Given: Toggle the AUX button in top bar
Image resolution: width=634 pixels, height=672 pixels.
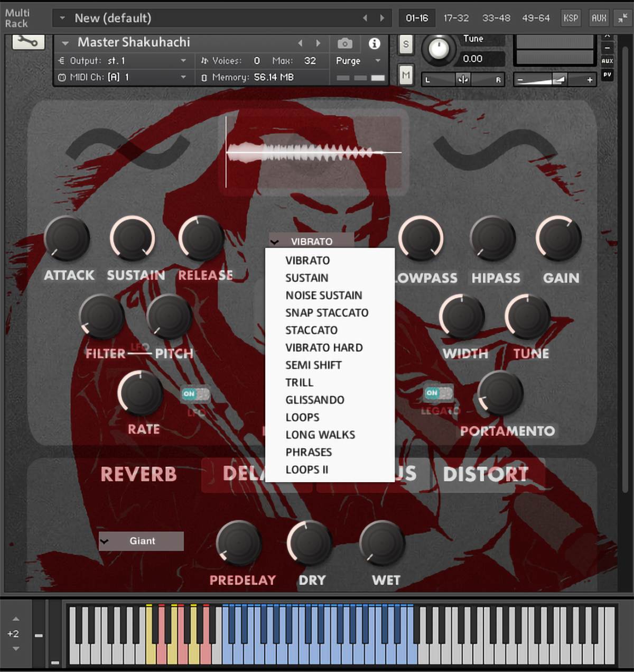Looking at the screenshot, I should [x=599, y=18].
